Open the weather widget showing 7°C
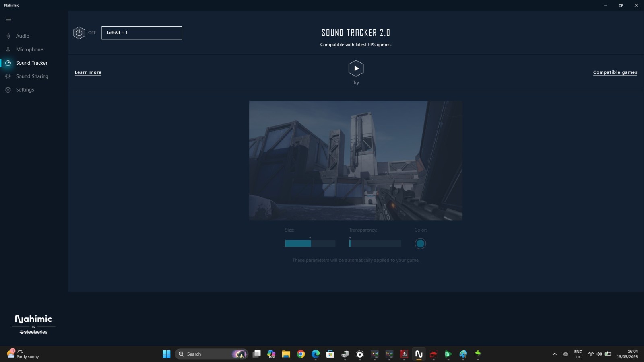This screenshot has height=362, width=644. 23,354
